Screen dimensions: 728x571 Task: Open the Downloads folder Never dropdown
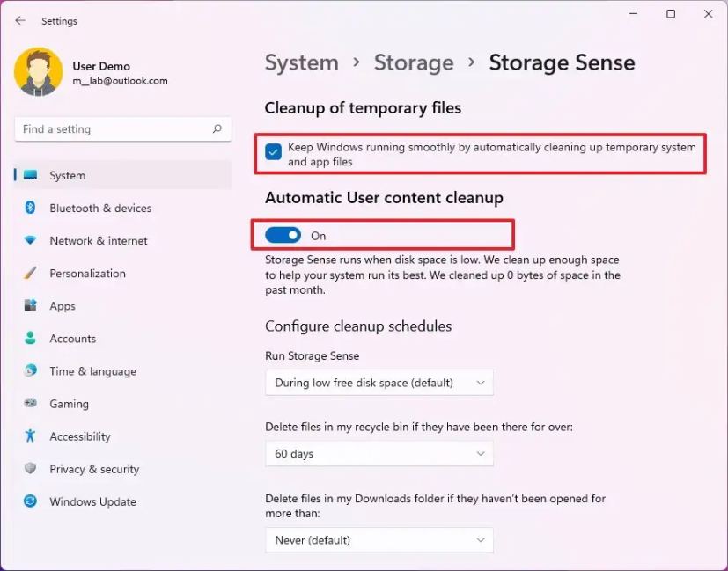pyautogui.click(x=379, y=539)
